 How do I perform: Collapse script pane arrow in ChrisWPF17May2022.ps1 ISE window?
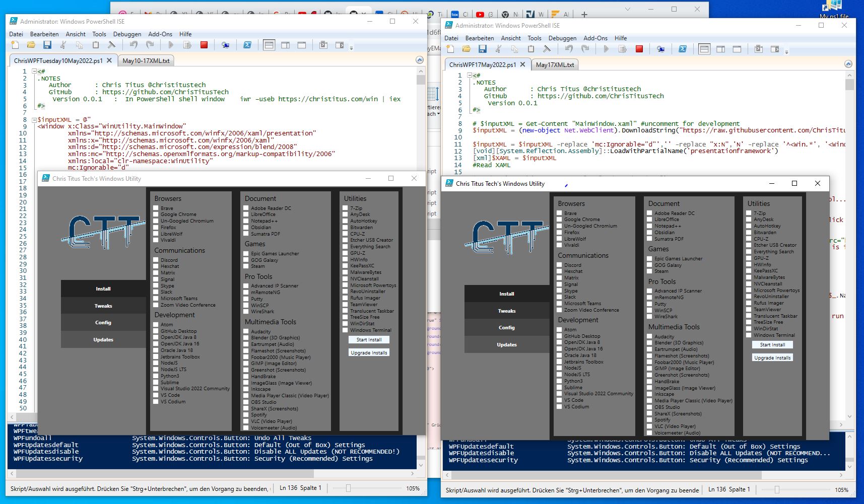pos(848,64)
